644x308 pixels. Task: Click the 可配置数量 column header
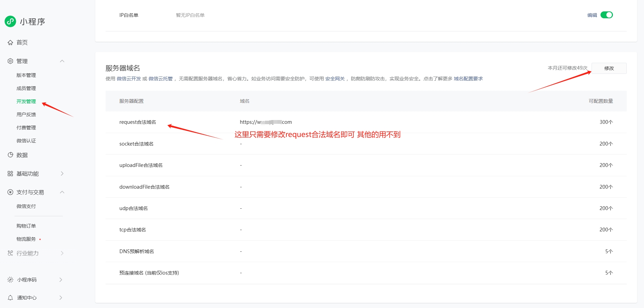pyautogui.click(x=601, y=101)
